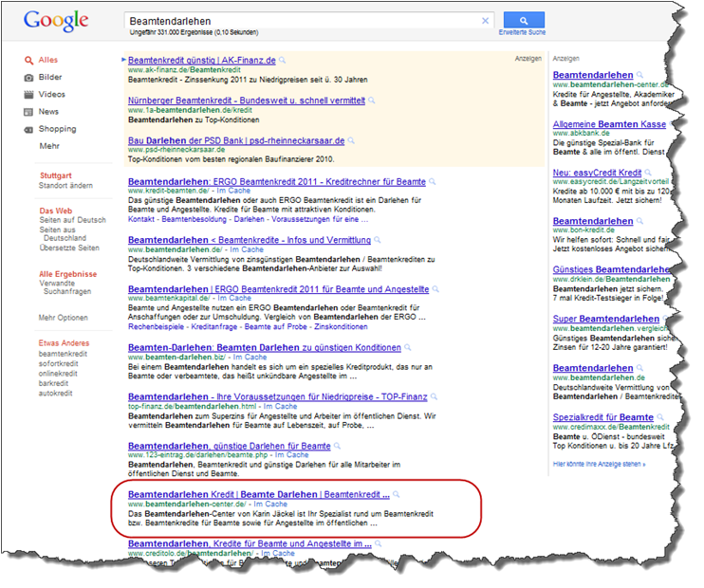This screenshot has width=704, height=588.
Task: Preview icon beside beamtendarlehen-center.de side ad
Action: (640, 75)
